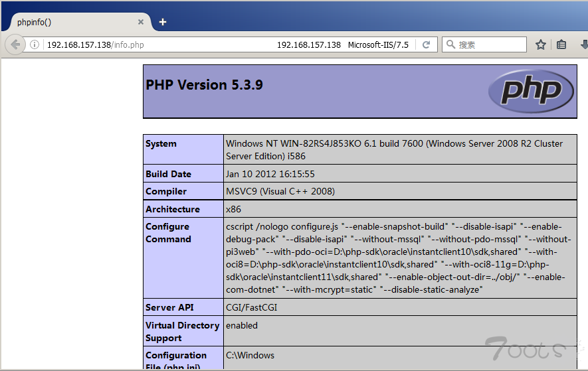Open the bookmarks list icon
Screen dimensions: 588x371
pos(561,44)
